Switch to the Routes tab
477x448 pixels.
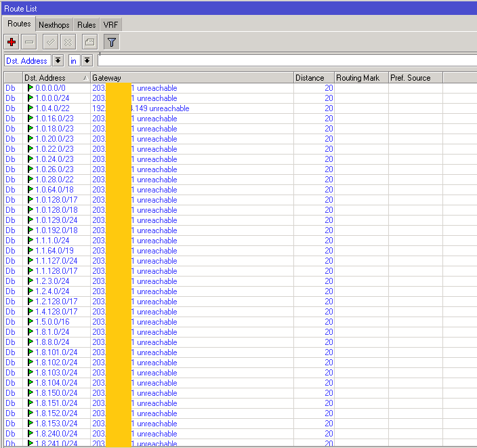[x=19, y=24]
